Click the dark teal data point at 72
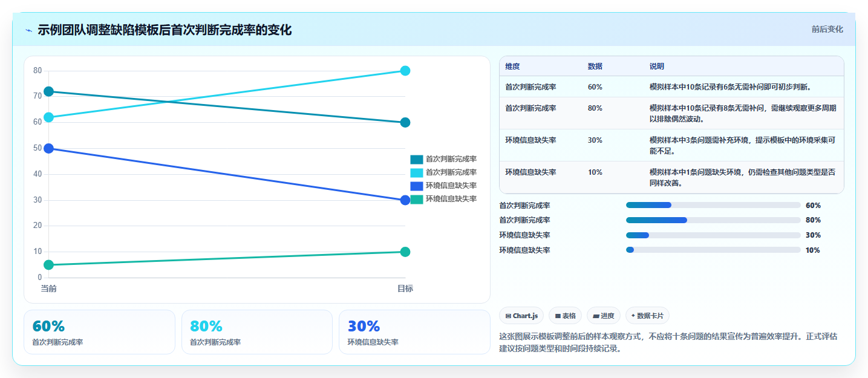The width and height of the screenshot is (868, 378). click(49, 92)
